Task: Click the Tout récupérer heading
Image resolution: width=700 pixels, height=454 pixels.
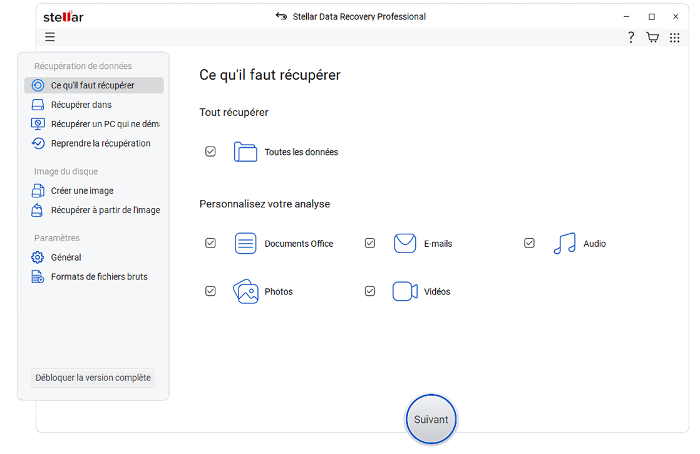Action: click(x=233, y=112)
